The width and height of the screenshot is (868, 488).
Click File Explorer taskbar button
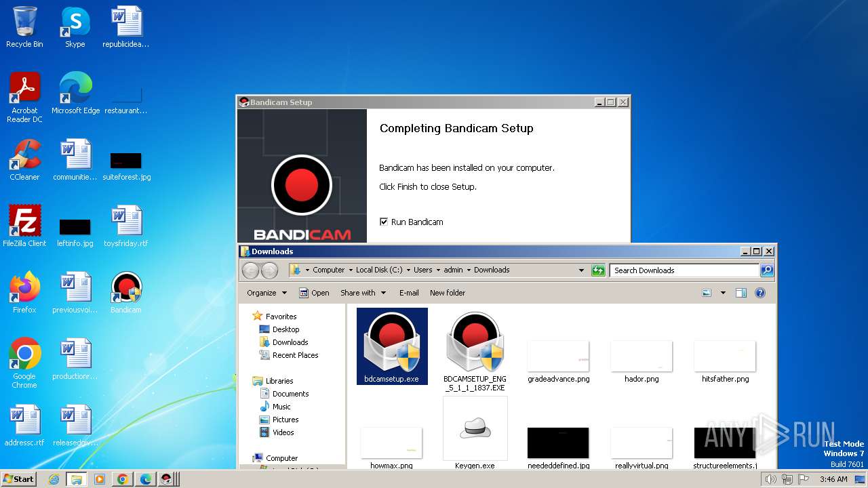(77, 479)
